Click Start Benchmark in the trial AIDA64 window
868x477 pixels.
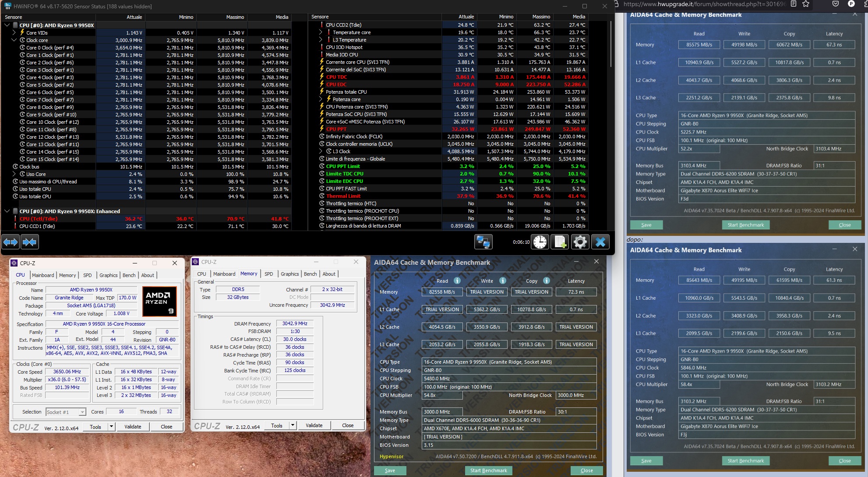point(488,470)
